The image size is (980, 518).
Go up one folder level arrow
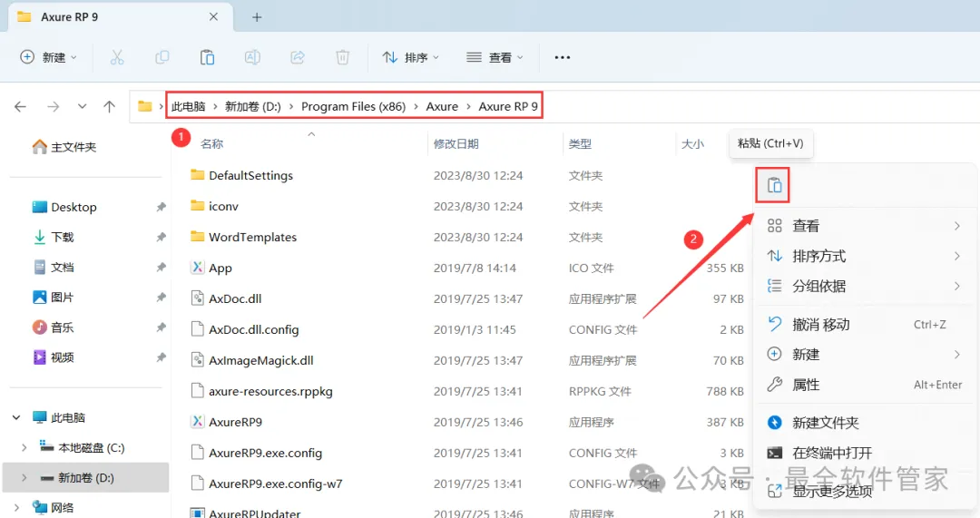[110, 107]
